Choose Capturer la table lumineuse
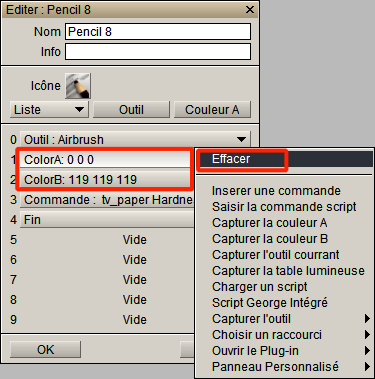Viewport: 375px width, 379px height. (285, 271)
